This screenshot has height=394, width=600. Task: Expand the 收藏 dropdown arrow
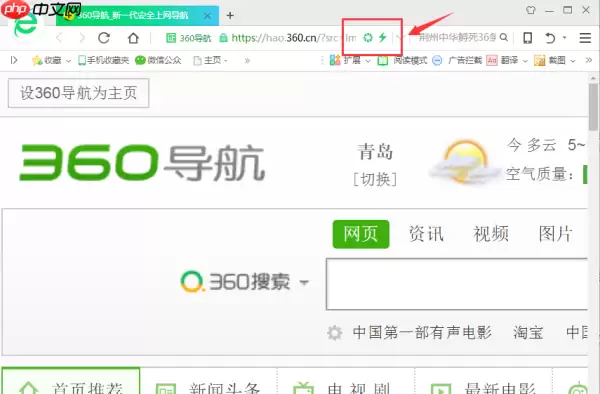[x=68, y=61]
